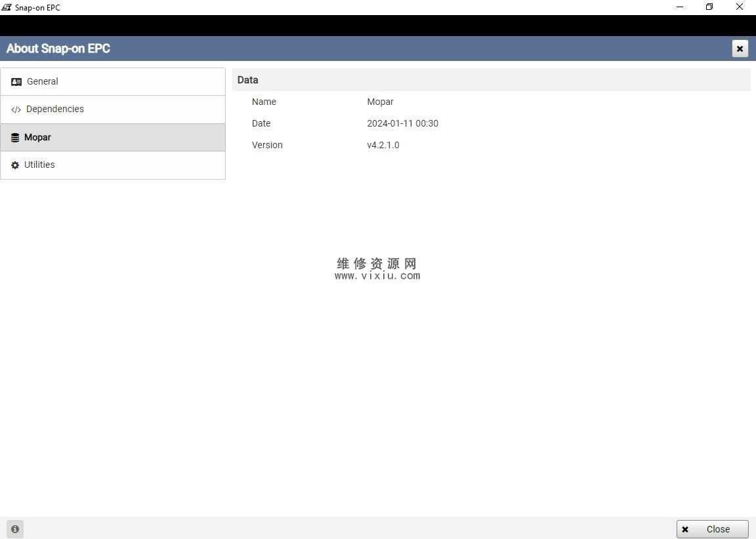The width and height of the screenshot is (756, 539).
Task: Click the About Snap-on EPC heading
Action: point(58,49)
